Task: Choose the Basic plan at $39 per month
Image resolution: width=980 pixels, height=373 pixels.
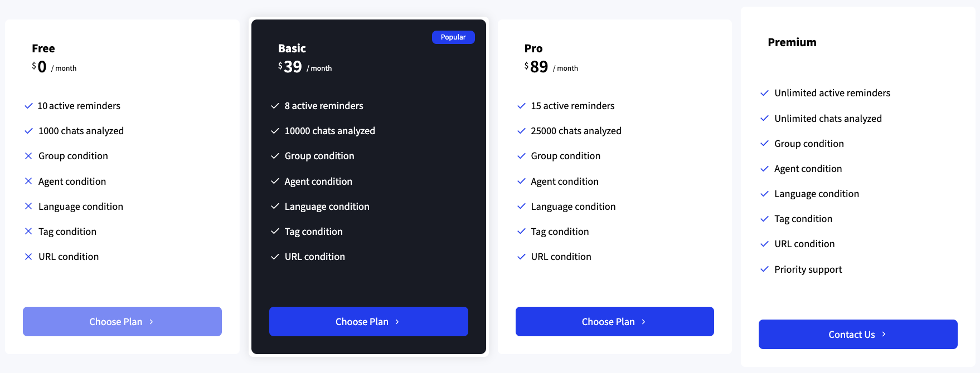Action: click(x=368, y=321)
